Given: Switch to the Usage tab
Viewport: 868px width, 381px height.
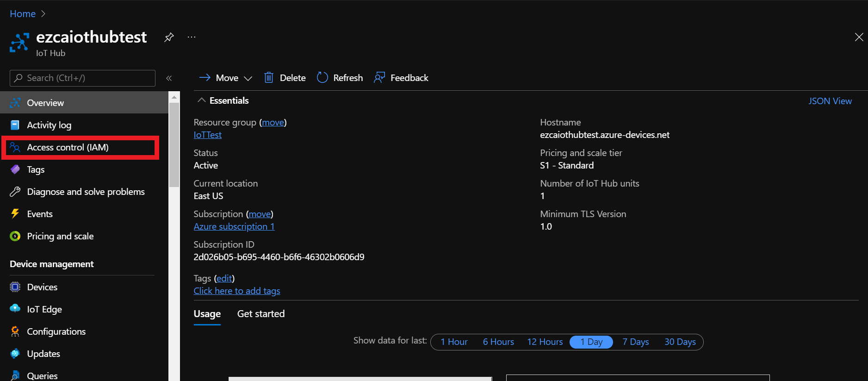Looking at the screenshot, I should tap(207, 314).
